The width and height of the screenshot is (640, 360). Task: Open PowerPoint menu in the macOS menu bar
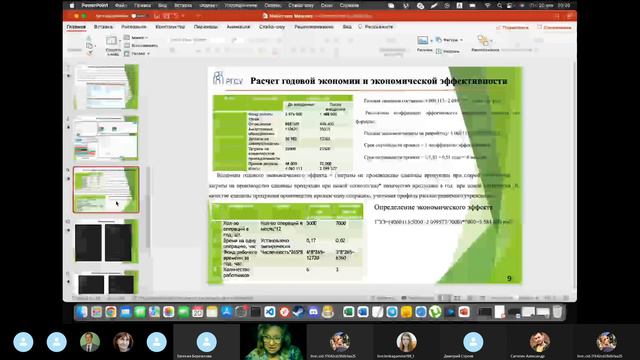tap(95, 6)
